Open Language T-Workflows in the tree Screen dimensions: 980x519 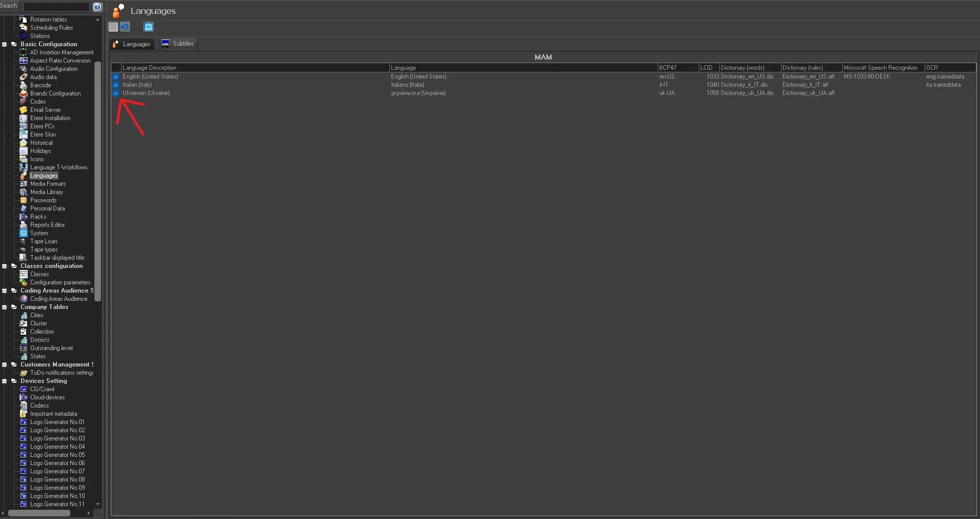(x=58, y=167)
